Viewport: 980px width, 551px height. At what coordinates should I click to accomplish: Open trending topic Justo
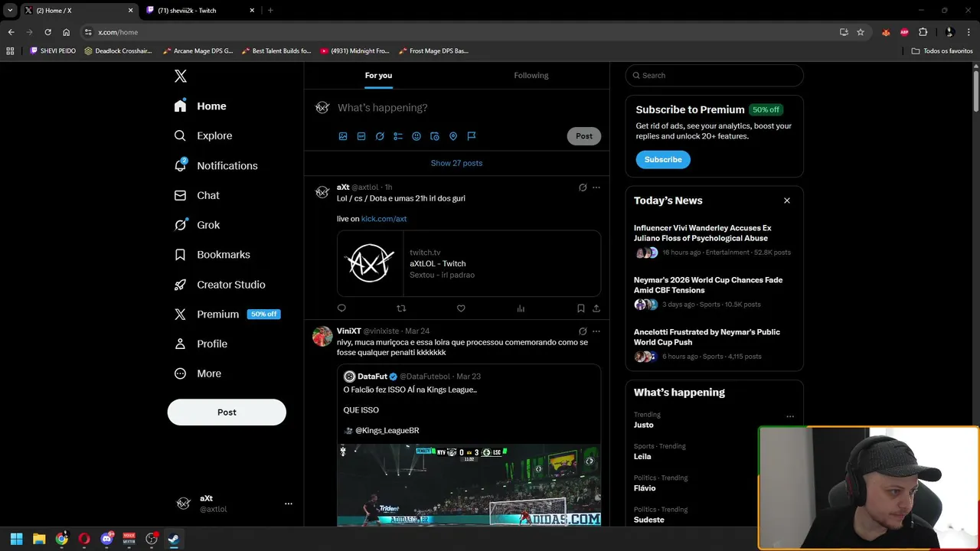coord(644,425)
